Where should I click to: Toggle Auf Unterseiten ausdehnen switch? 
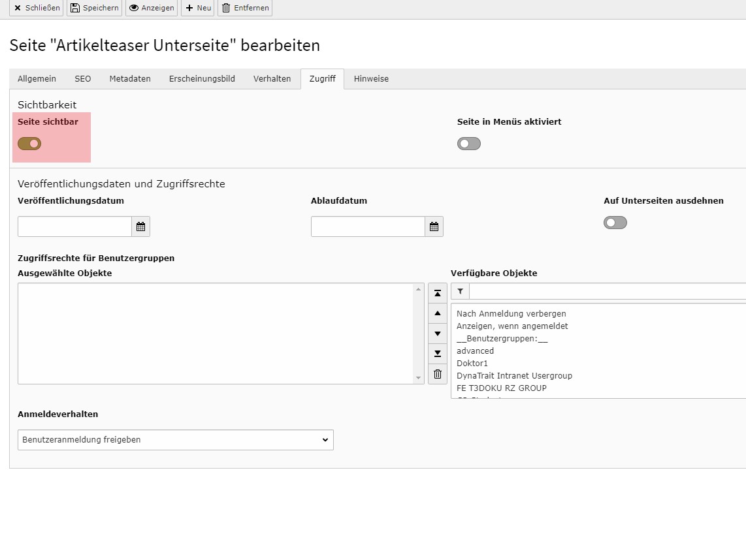(x=615, y=223)
